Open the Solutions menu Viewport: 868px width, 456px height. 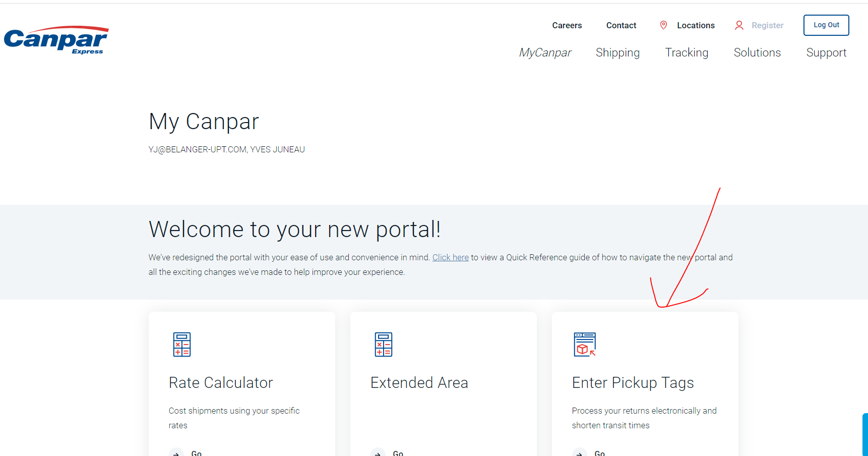pyautogui.click(x=757, y=52)
